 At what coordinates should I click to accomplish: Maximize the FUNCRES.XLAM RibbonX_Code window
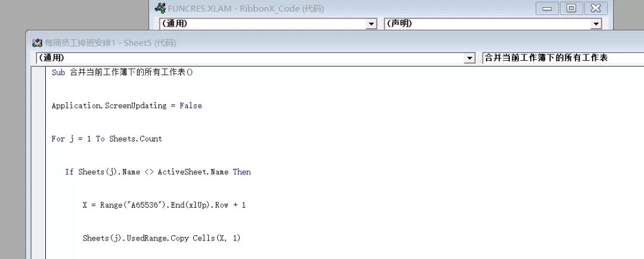point(571,8)
